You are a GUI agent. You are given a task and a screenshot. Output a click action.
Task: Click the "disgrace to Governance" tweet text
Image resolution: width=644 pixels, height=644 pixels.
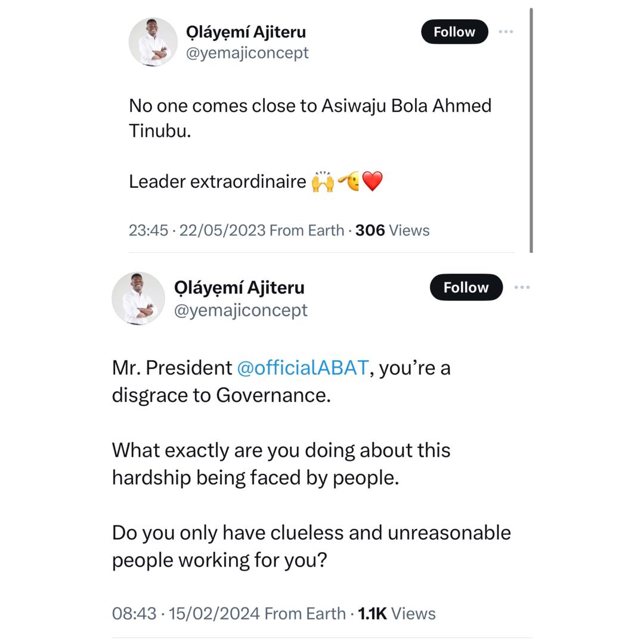pos(221,395)
